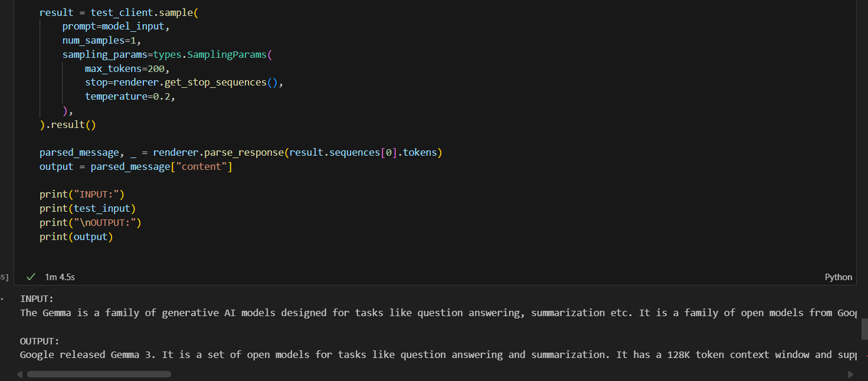Screen dimensions: 868x381
Task: Click the left arrow of horizontal scrollbar
Action: click(x=20, y=374)
